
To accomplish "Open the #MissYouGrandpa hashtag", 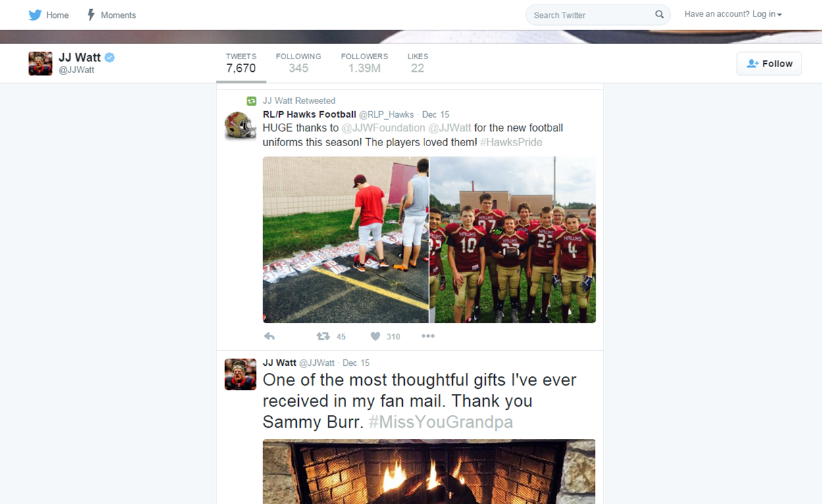I will (x=440, y=422).
